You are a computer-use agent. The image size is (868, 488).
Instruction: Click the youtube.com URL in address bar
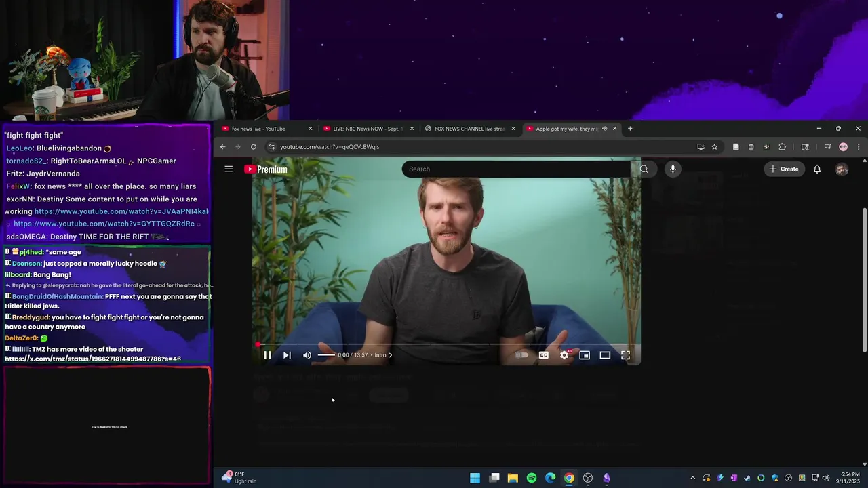[330, 147]
